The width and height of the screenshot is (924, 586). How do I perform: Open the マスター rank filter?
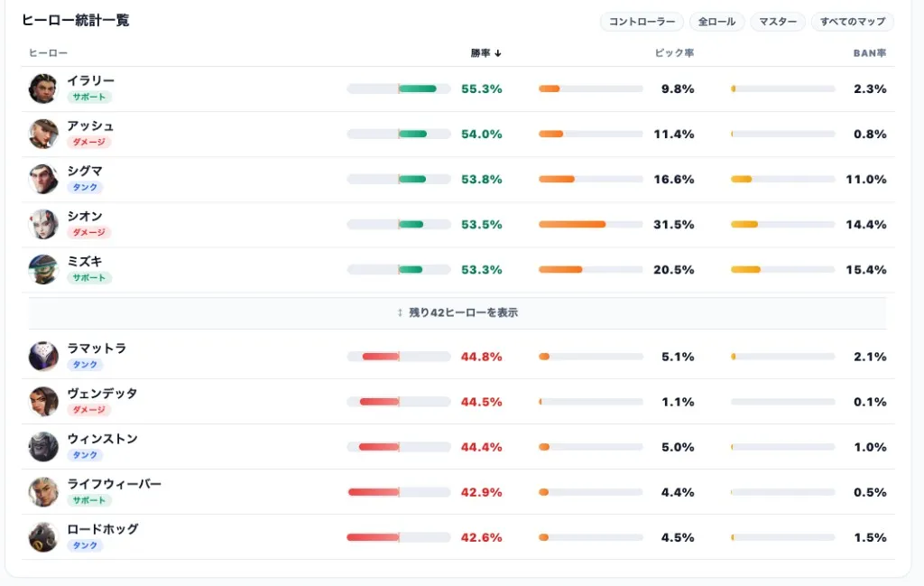(777, 22)
